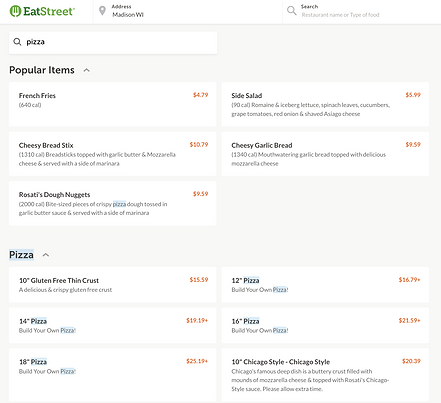
Task: Click the (640 cal) text under French Fries
Action: (30, 105)
